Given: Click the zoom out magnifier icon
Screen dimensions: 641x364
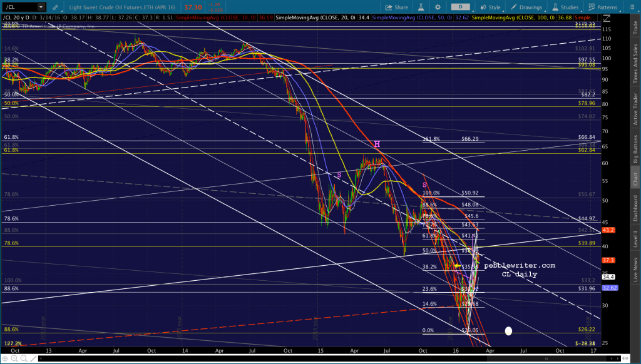Looking at the screenshot, I should (x=24, y=359).
